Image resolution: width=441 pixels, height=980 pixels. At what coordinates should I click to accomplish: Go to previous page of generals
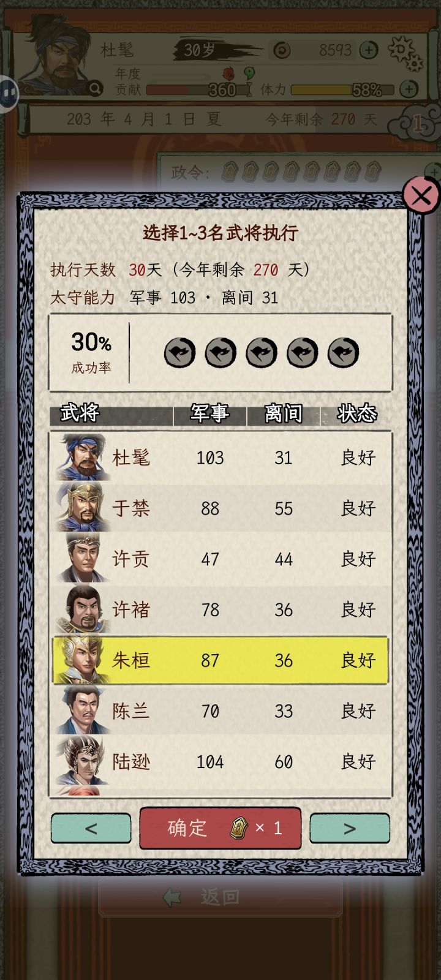tap(91, 828)
